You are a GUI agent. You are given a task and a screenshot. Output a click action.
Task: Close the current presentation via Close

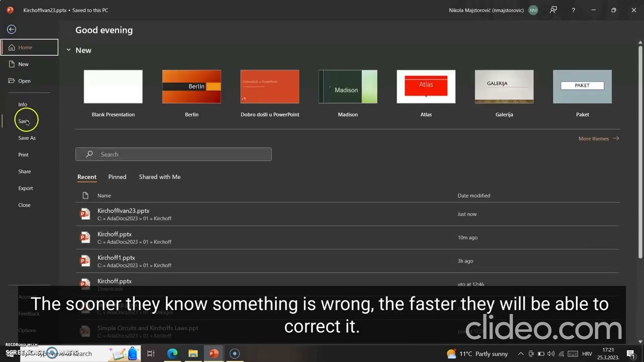(x=24, y=205)
